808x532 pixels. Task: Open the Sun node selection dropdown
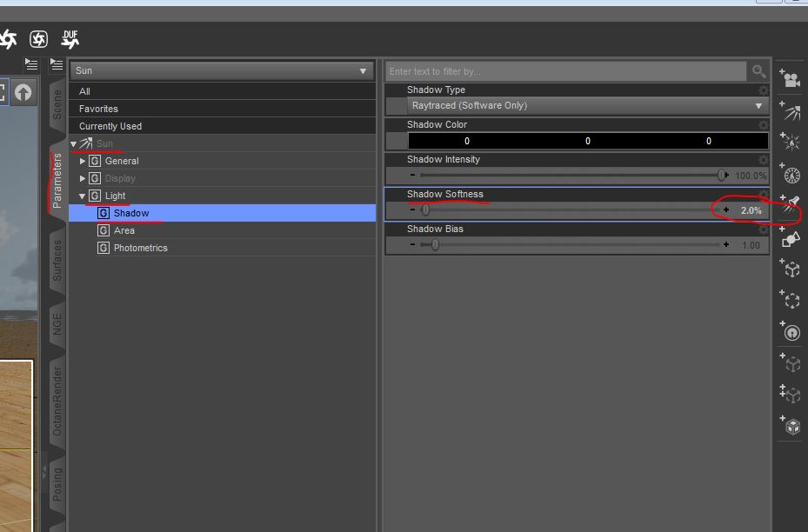(222, 70)
